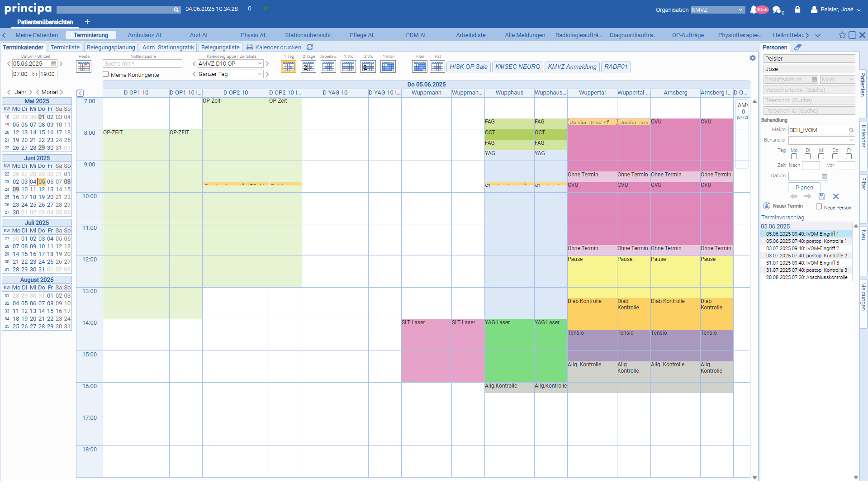Viewport: 868px width, 488px height.
Task: Select suggestion 03.07.2025 09:40 IVOM-Eingriff 2
Action: [806, 248]
